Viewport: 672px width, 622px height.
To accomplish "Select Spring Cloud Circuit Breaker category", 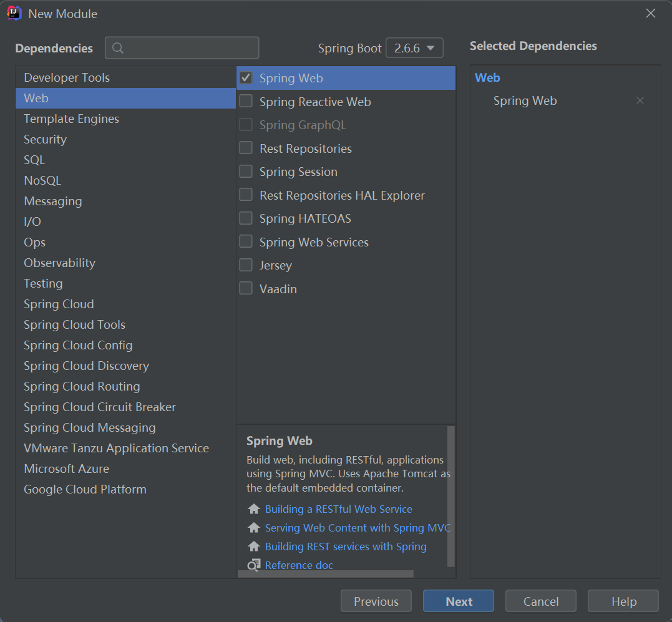I will tap(125, 407).
